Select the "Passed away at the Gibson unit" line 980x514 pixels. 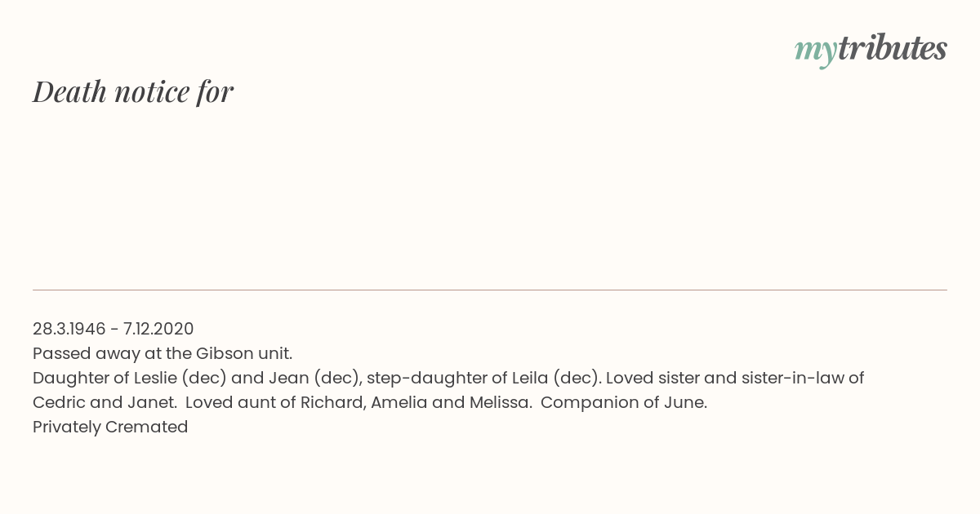tap(163, 353)
